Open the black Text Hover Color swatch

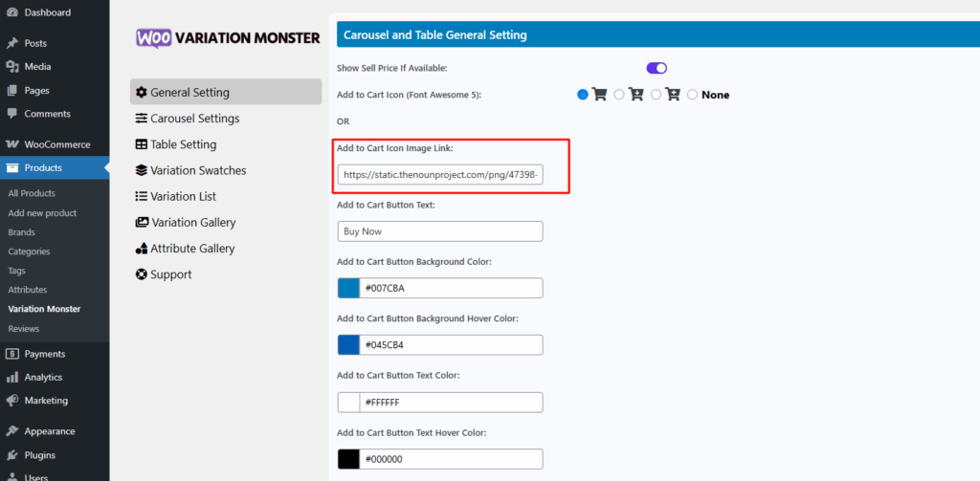[x=348, y=459]
